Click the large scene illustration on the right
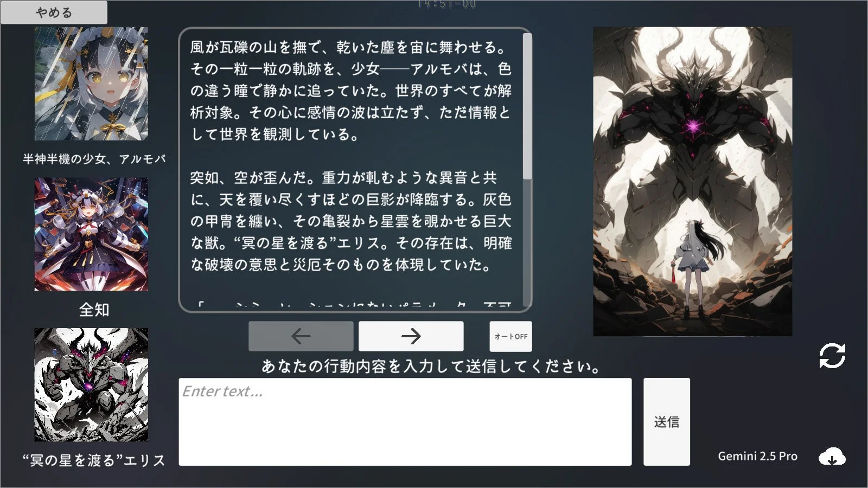Image resolution: width=868 pixels, height=488 pixels. point(692,179)
